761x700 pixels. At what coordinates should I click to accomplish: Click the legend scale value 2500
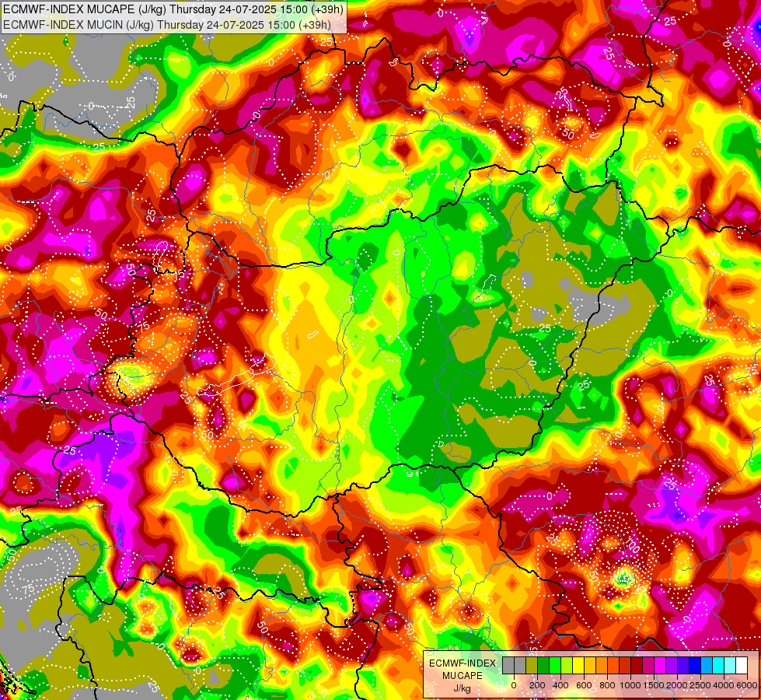700,685
